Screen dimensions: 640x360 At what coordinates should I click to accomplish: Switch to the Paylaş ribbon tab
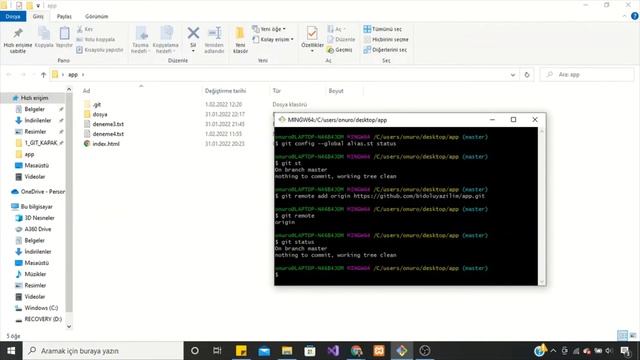tap(64, 17)
